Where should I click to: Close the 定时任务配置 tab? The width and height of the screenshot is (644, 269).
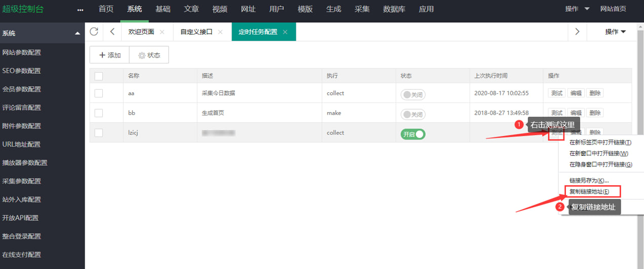coord(285,32)
